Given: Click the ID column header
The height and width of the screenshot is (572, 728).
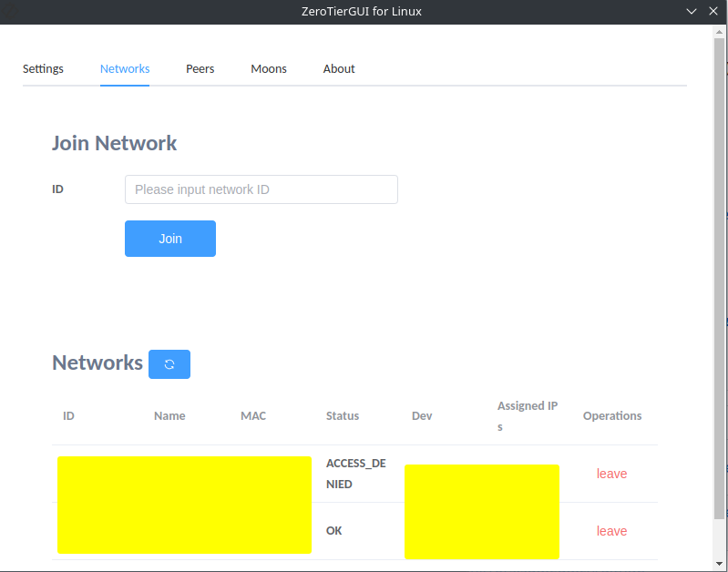Looking at the screenshot, I should [x=68, y=415].
